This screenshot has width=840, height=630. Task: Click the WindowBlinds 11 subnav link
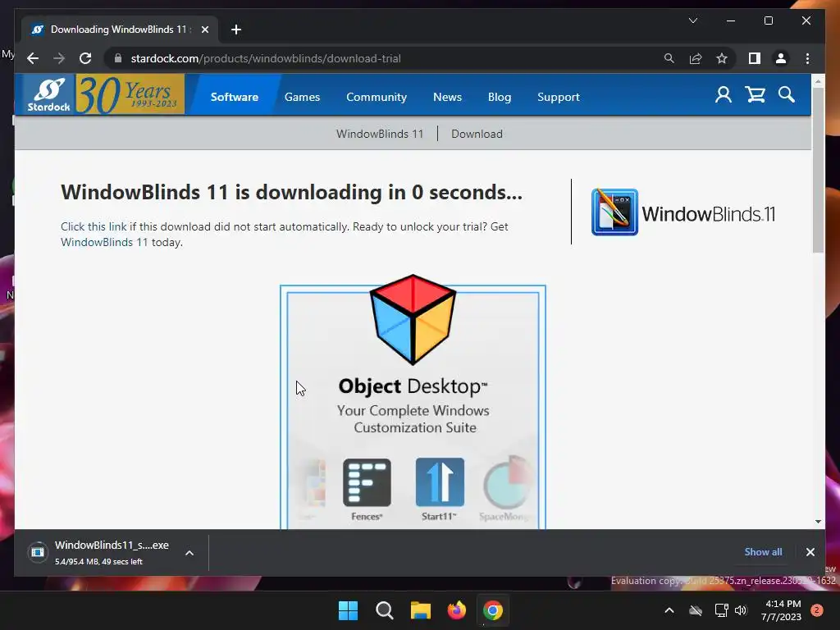[x=380, y=134]
